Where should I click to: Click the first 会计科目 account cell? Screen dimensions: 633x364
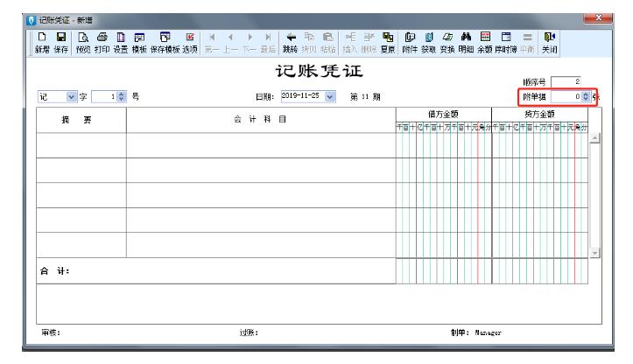(261, 145)
